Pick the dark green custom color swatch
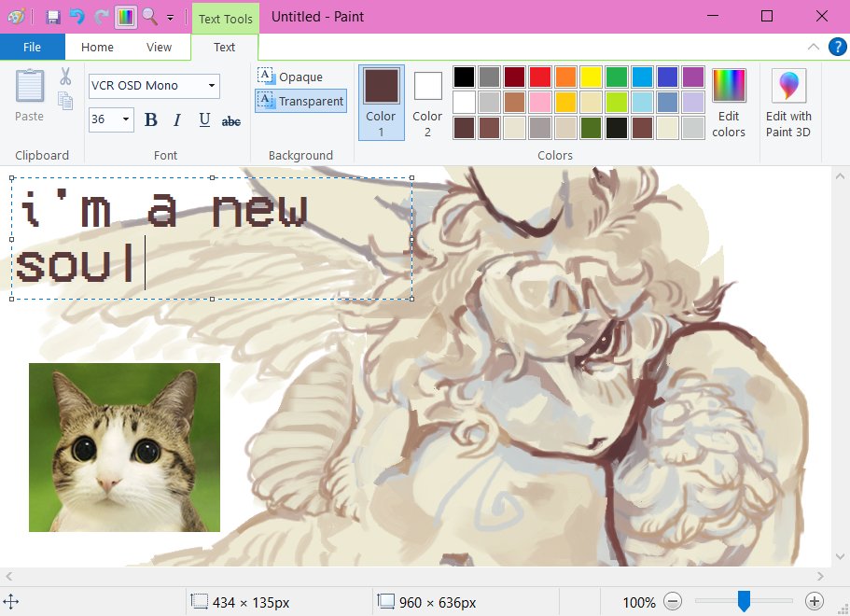This screenshot has width=850, height=616. [x=591, y=128]
